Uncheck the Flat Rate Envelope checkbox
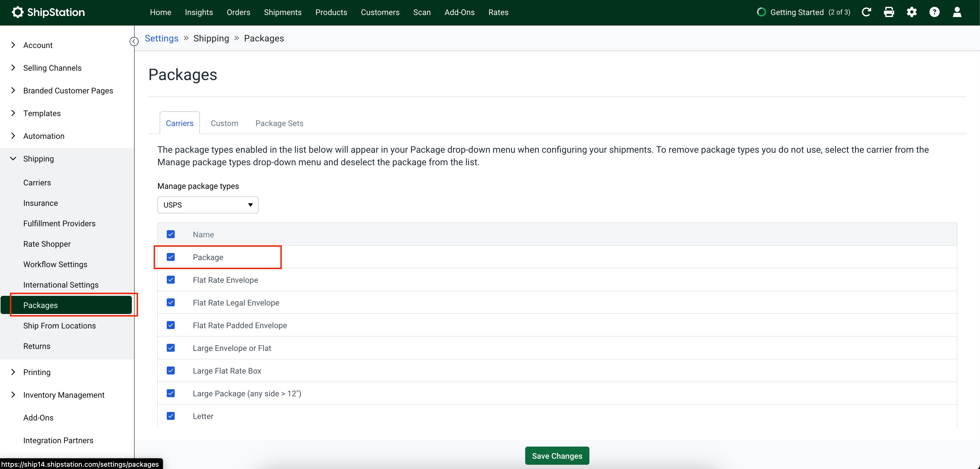The height and width of the screenshot is (469, 980). pyautogui.click(x=171, y=280)
